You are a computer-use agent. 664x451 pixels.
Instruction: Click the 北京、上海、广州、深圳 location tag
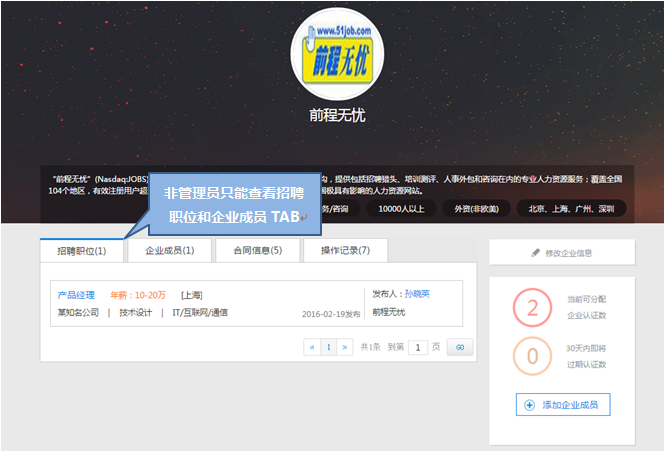[x=571, y=209]
